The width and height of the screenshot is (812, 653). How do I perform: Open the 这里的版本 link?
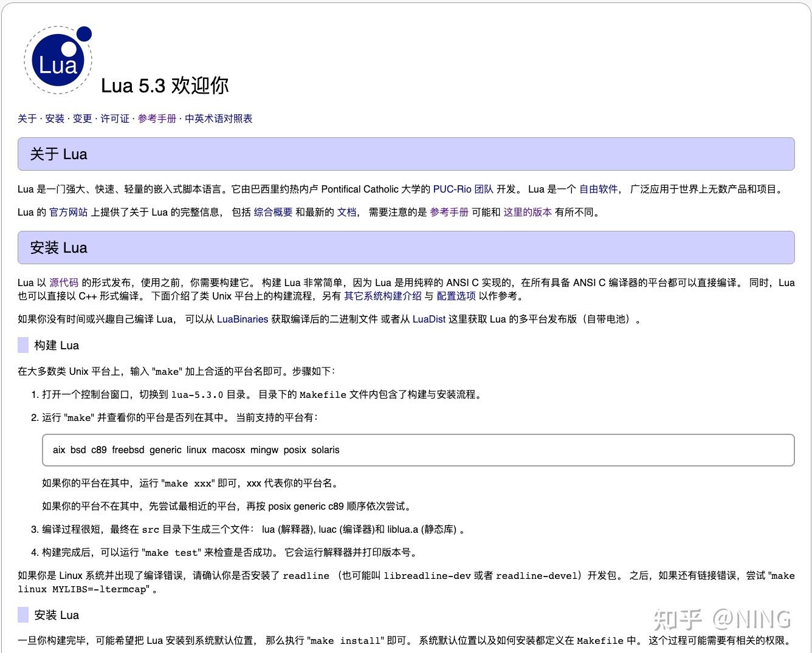coord(528,212)
